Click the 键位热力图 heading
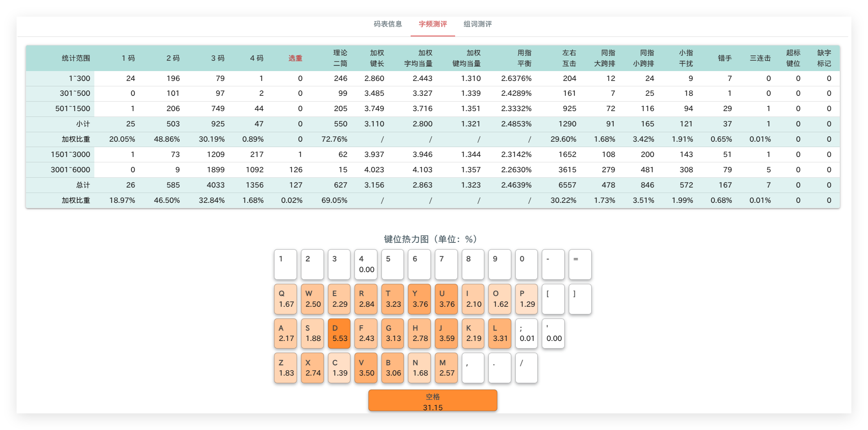This screenshot has height=430, width=868. click(432, 239)
